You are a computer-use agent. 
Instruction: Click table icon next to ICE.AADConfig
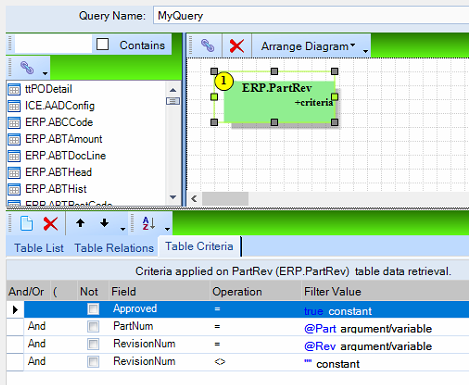point(14,106)
